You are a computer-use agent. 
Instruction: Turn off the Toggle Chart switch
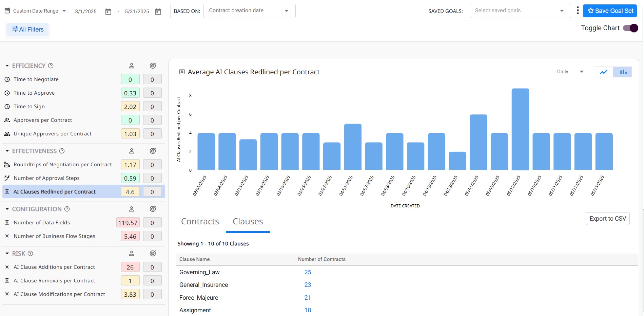tap(630, 28)
